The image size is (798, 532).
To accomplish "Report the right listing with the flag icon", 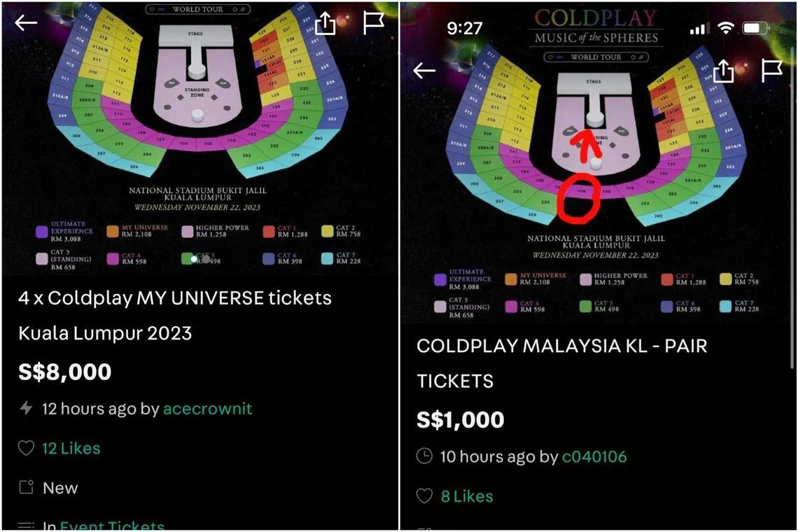I will tap(771, 70).
